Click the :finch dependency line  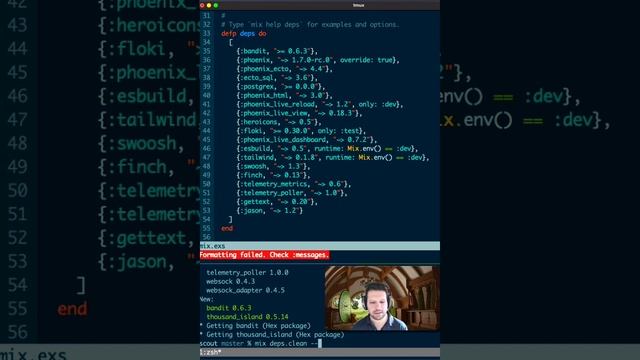pyautogui.click(x=273, y=175)
